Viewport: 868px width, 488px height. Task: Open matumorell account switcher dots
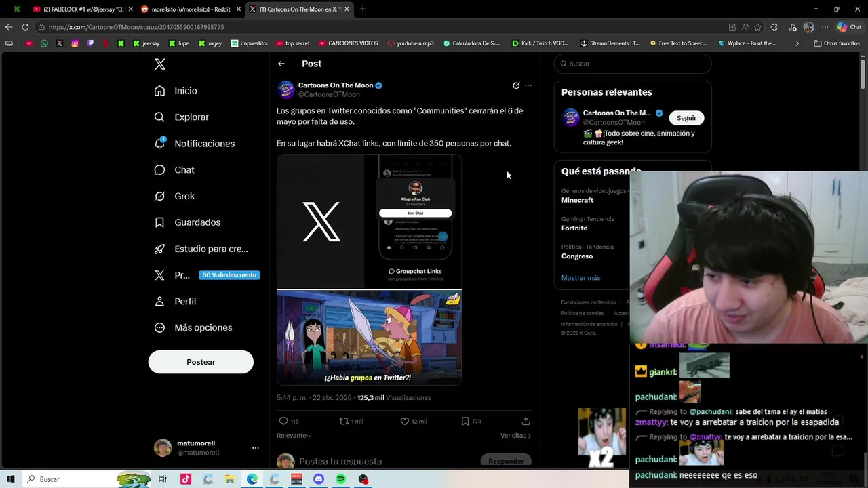pos(256,448)
